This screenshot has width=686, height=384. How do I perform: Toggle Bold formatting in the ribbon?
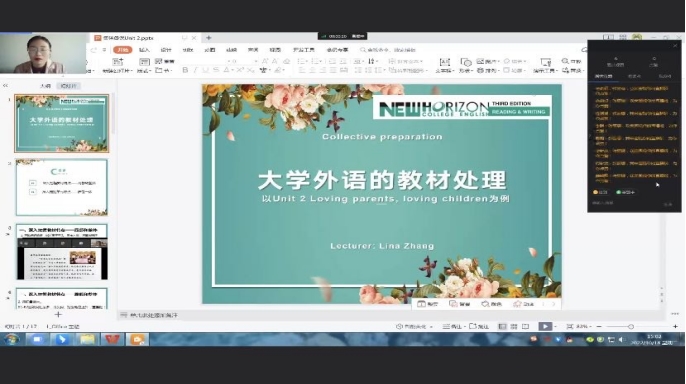tap(185, 70)
